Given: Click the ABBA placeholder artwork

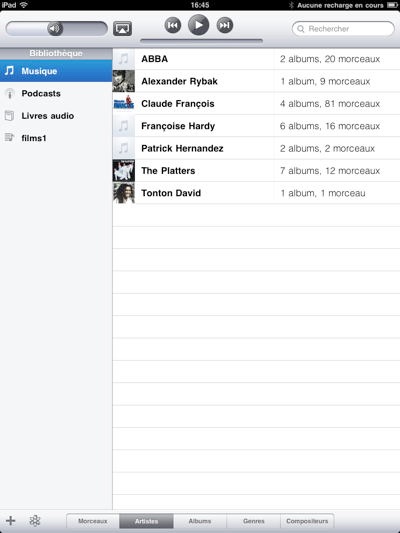Looking at the screenshot, I should coord(124,59).
